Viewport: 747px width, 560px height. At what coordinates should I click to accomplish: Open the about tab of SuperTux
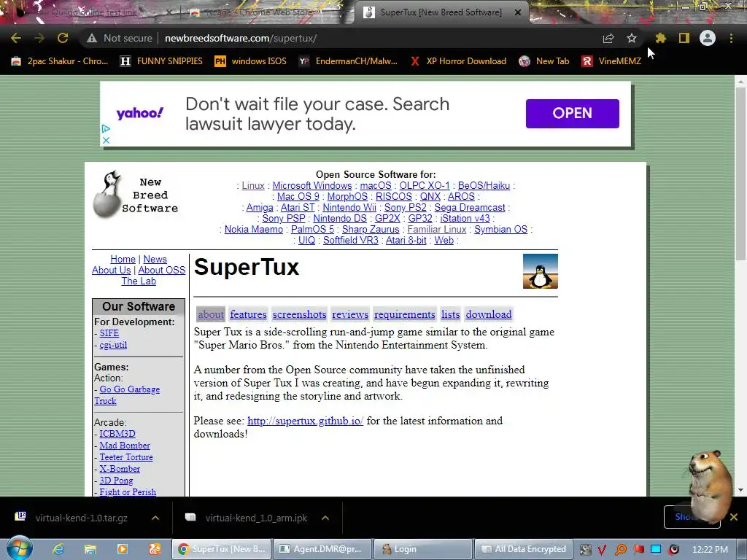click(211, 314)
